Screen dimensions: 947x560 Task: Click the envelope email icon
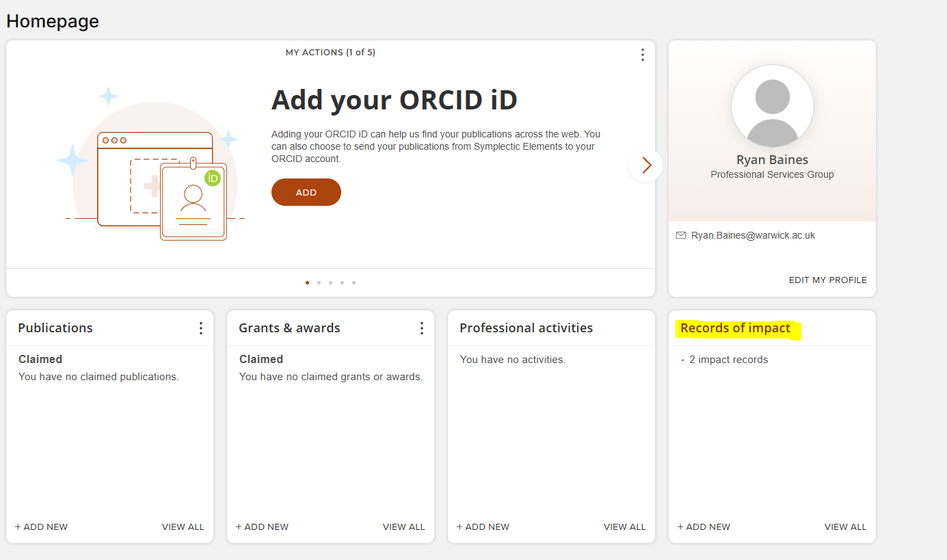pos(680,235)
